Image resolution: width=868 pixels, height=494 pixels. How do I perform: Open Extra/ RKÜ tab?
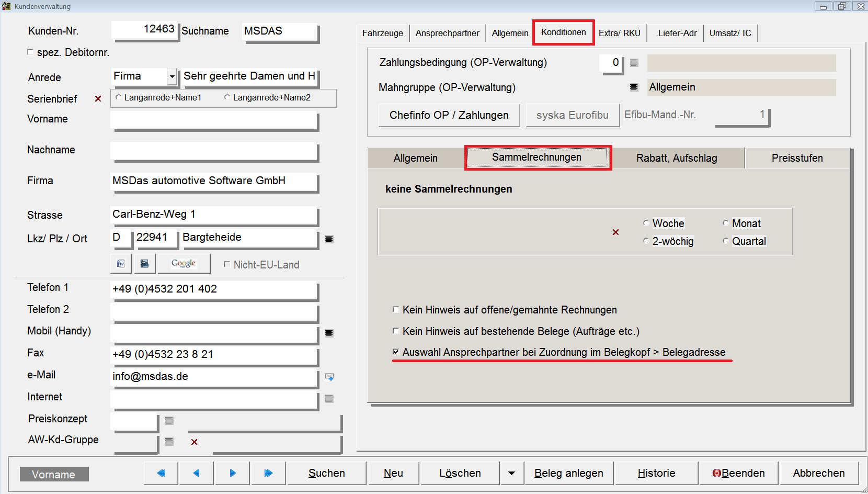pos(620,33)
